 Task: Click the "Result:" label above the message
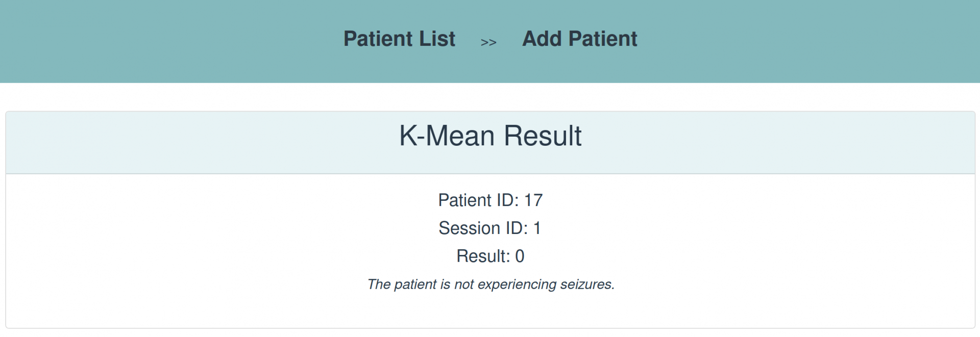point(483,256)
